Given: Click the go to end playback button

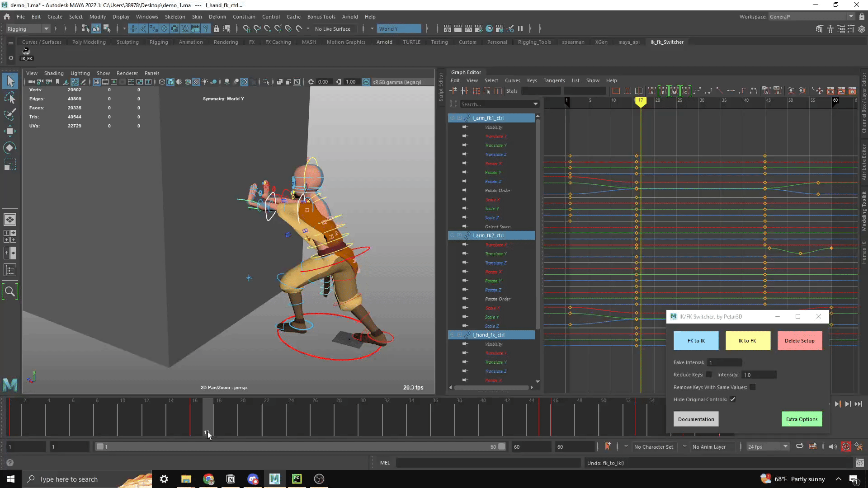Looking at the screenshot, I should (x=858, y=404).
